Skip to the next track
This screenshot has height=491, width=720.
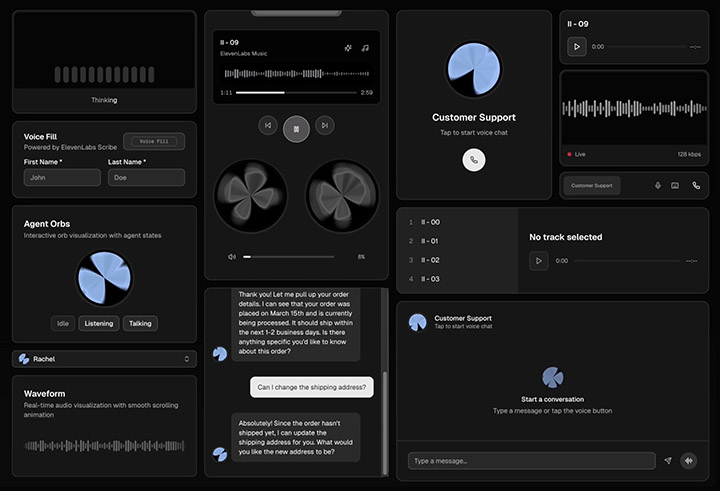point(323,126)
